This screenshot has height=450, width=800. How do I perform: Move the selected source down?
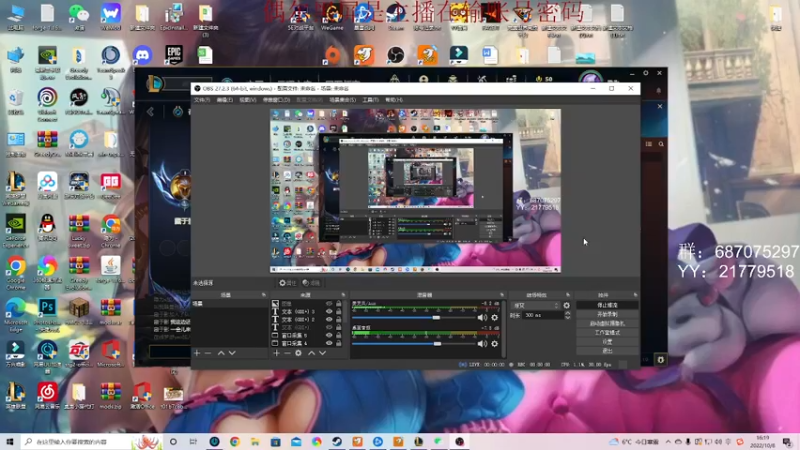tap(322, 353)
